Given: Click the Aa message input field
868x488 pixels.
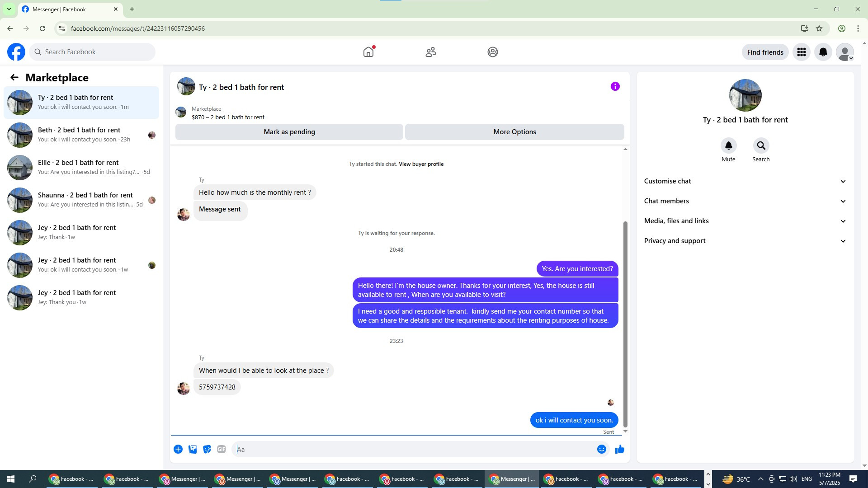Looking at the screenshot, I should pos(414,449).
